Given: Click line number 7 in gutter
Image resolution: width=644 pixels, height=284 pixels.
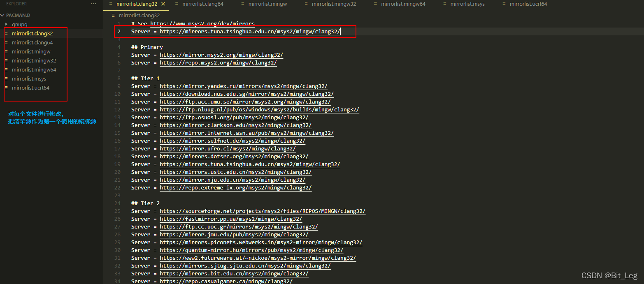Looking at the screenshot, I should (x=119, y=70).
